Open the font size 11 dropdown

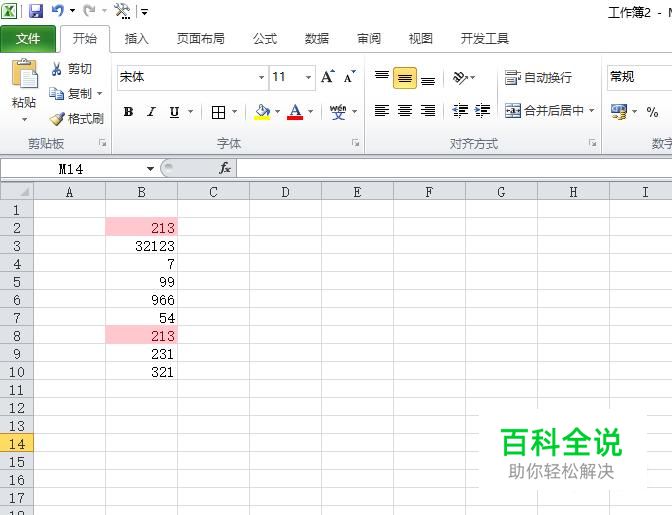point(308,78)
